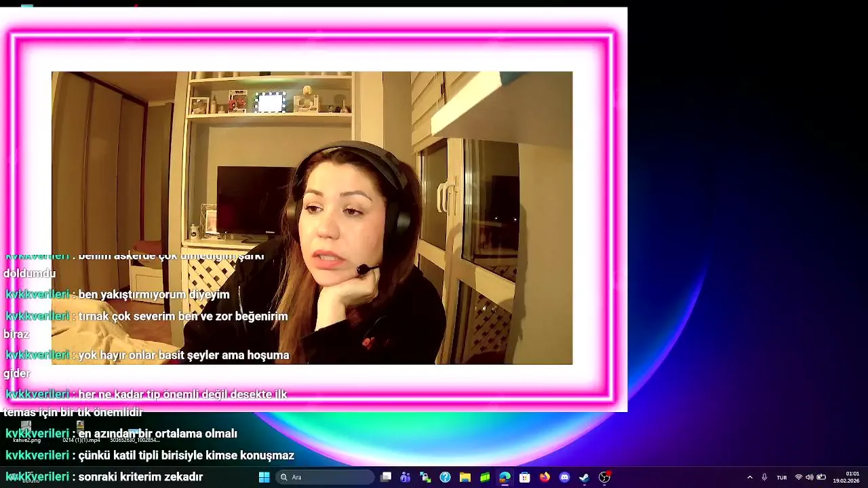Open the TUR language switcher
Image resolution: width=868 pixels, height=488 pixels.
point(782,477)
